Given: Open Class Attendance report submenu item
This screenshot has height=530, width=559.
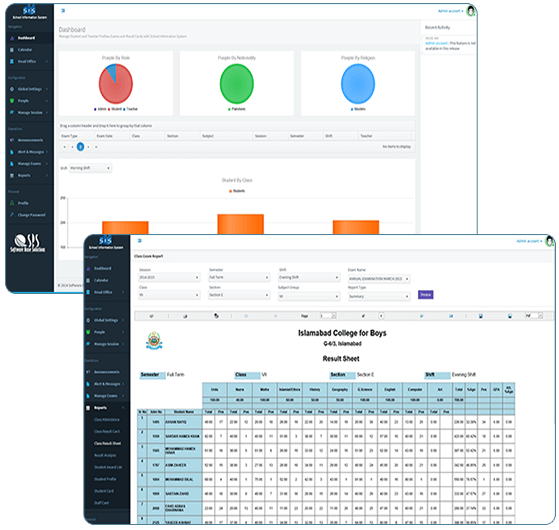Looking at the screenshot, I should point(107,420).
